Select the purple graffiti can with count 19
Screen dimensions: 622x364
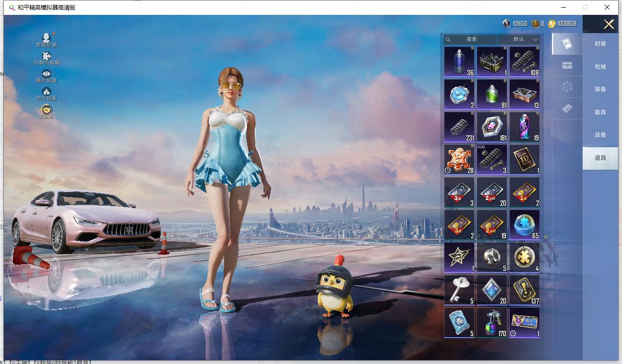click(525, 127)
